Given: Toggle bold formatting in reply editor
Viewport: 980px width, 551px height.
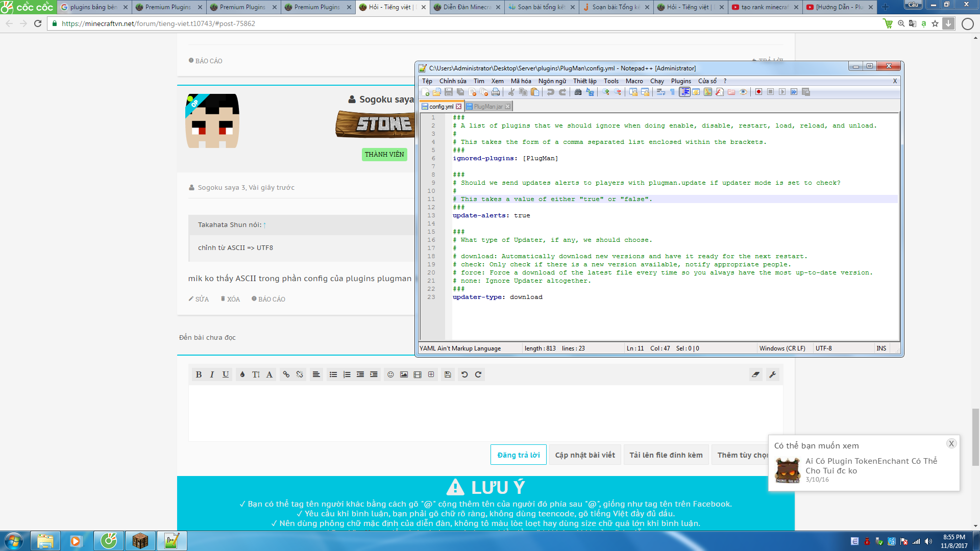Looking at the screenshot, I should pos(199,374).
